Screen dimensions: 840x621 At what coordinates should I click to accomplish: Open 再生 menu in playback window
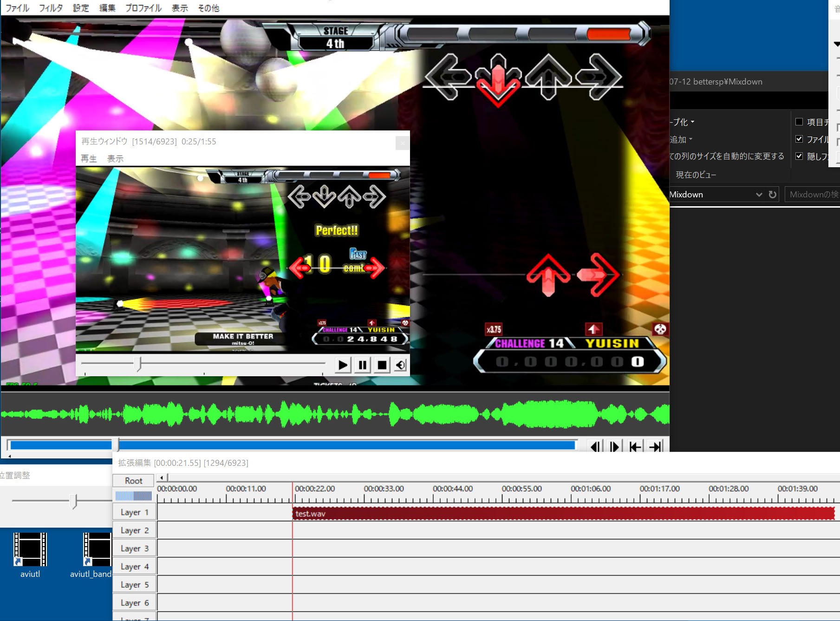click(89, 158)
